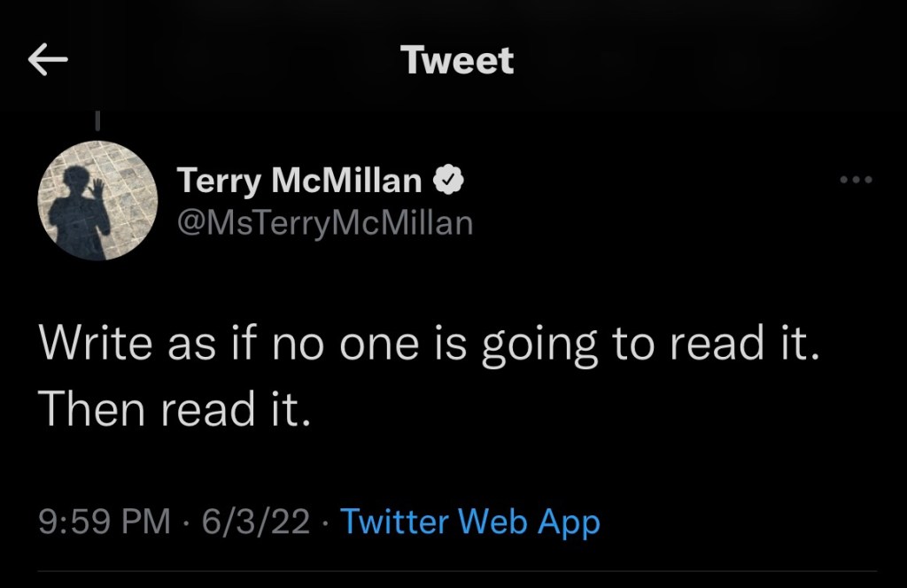The width and height of the screenshot is (907, 588).
Task: Open Terry McMillan's profile picture
Action: [x=97, y=200]
